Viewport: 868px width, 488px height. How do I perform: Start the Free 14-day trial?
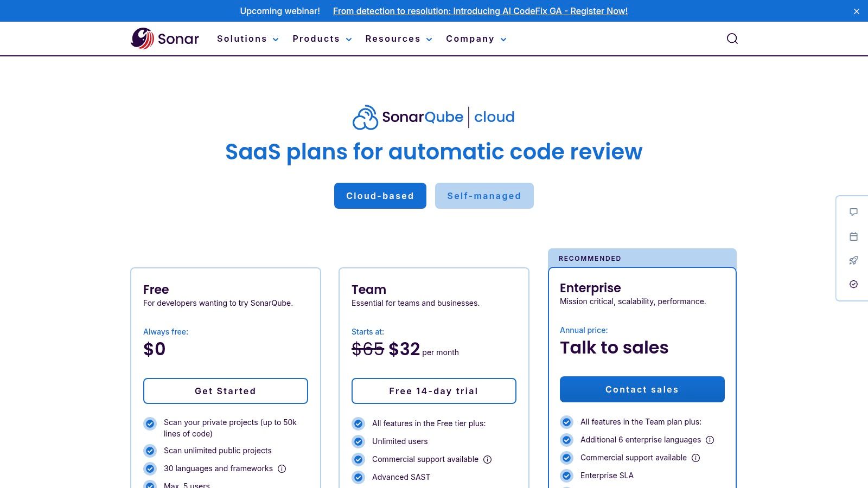[x=433, y=391]
